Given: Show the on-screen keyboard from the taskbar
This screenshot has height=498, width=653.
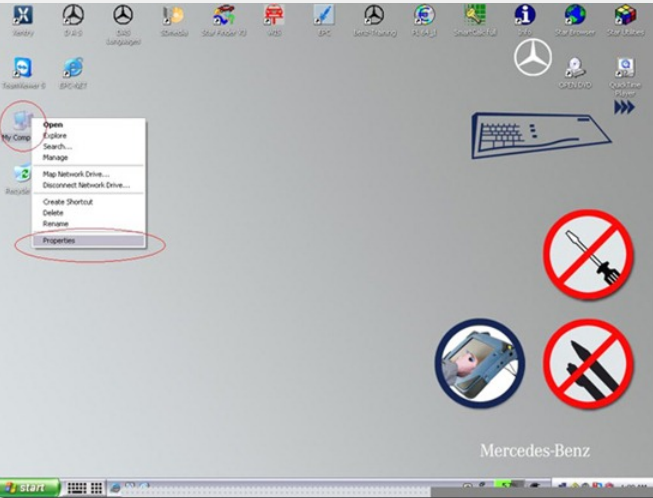Looking at the screenshot, I should [77, 488].
